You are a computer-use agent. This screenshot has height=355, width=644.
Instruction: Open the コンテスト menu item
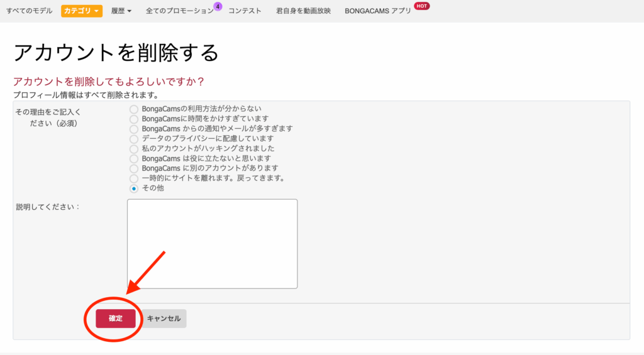tap(245, 11)
